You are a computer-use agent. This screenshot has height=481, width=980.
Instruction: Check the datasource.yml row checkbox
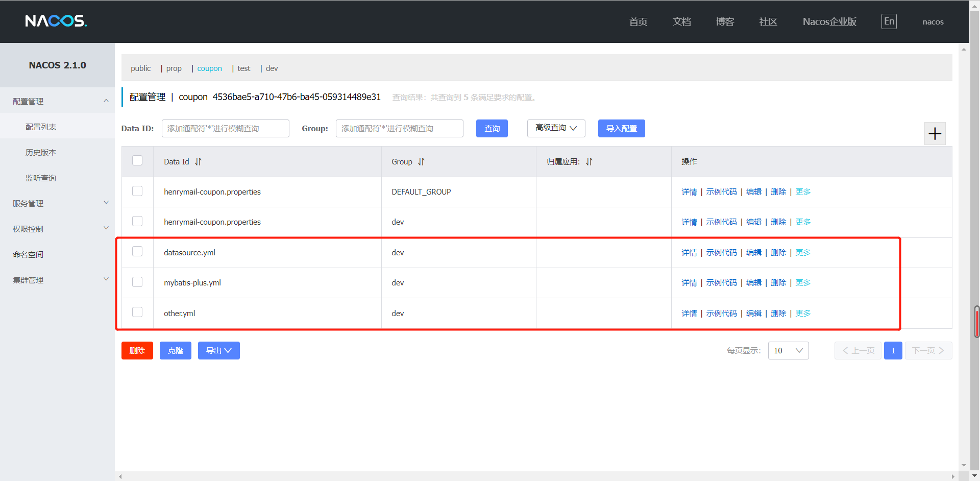point(137,252)
